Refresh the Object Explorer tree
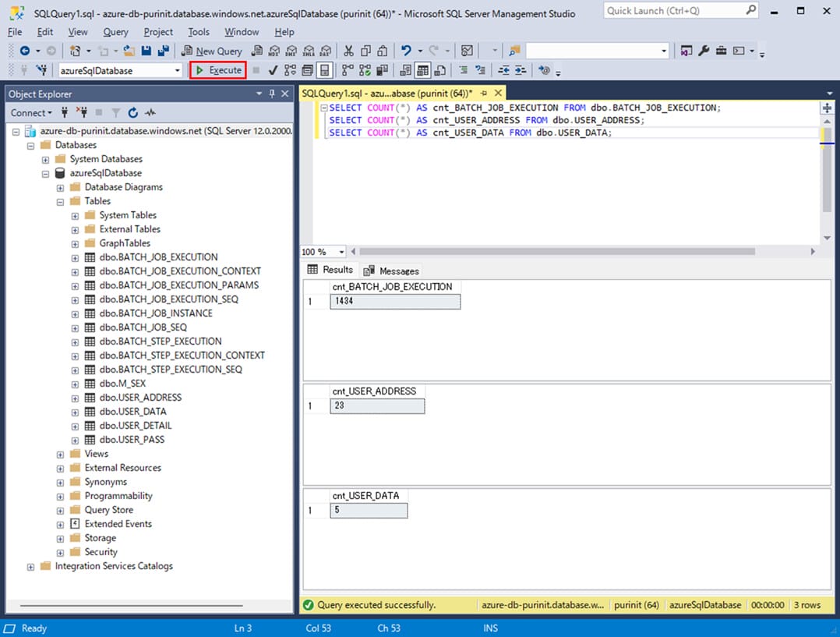This screenshot has width=840, height=637. coord(133,112)
